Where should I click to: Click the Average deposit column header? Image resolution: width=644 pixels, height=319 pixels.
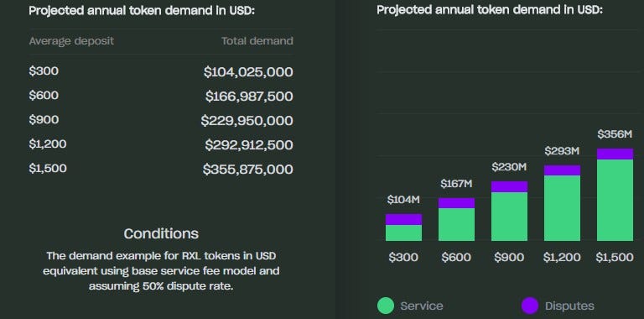71,41
